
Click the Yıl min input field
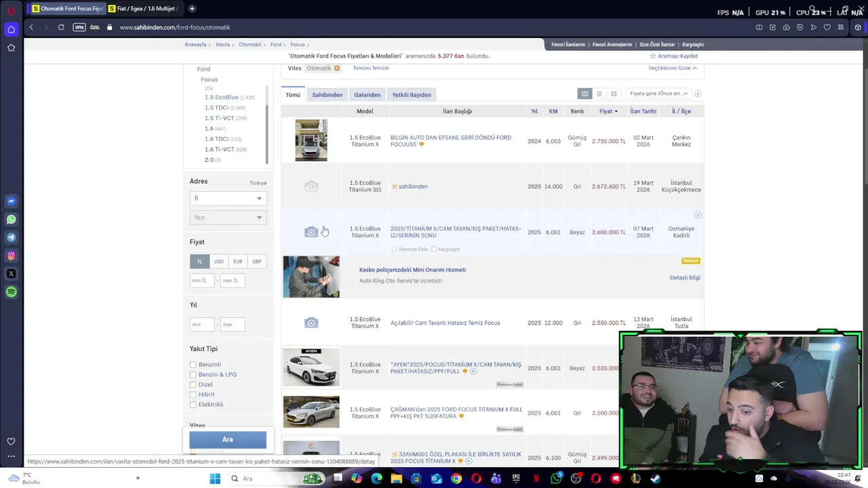point(202,325)
